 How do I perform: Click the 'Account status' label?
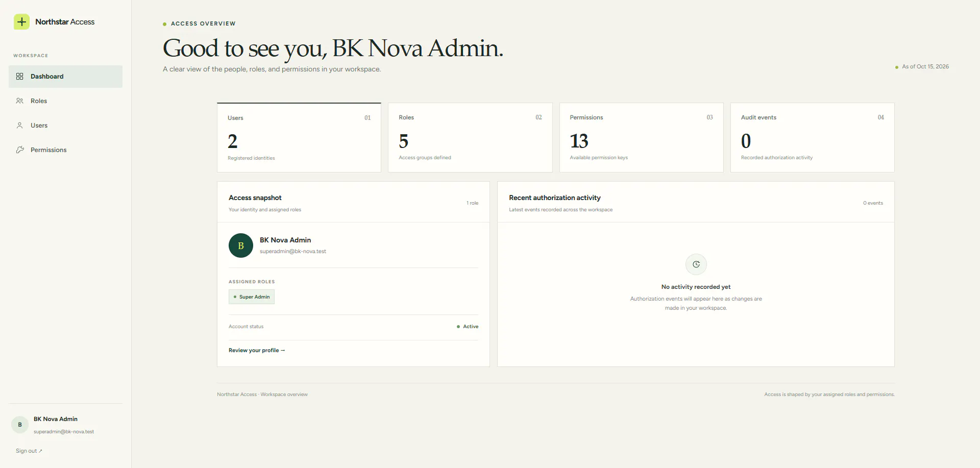click(x=246, y=327)
